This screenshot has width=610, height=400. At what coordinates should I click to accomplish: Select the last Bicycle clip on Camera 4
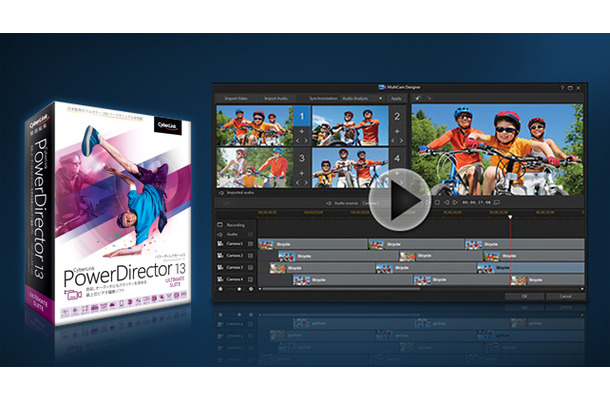coord(547,280)
